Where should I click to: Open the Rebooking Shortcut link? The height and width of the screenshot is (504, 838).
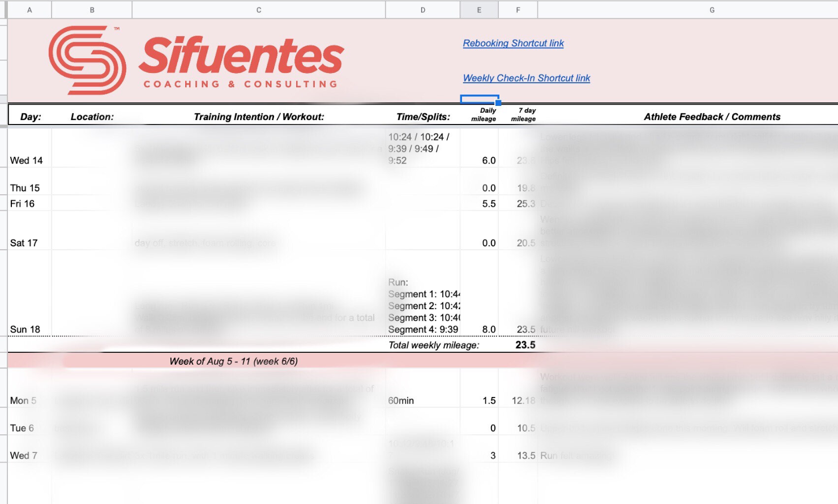[513, 43]
